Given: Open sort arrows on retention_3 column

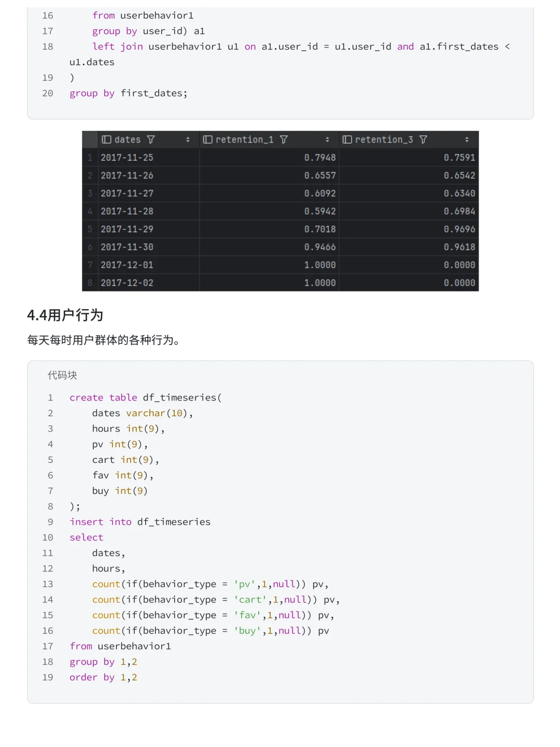Looking at the screenshot, I should (x=467, y=140).
